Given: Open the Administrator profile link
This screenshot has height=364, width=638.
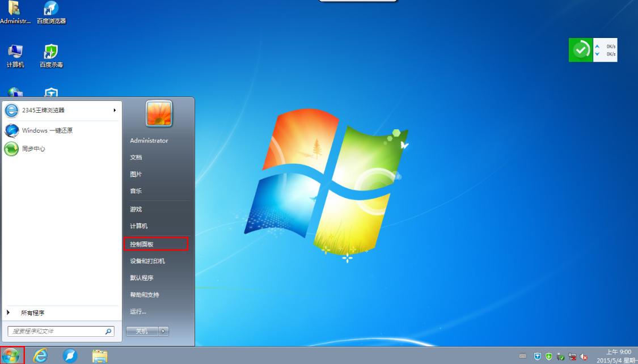Looking at the screenshot, I should coord(149,140).
